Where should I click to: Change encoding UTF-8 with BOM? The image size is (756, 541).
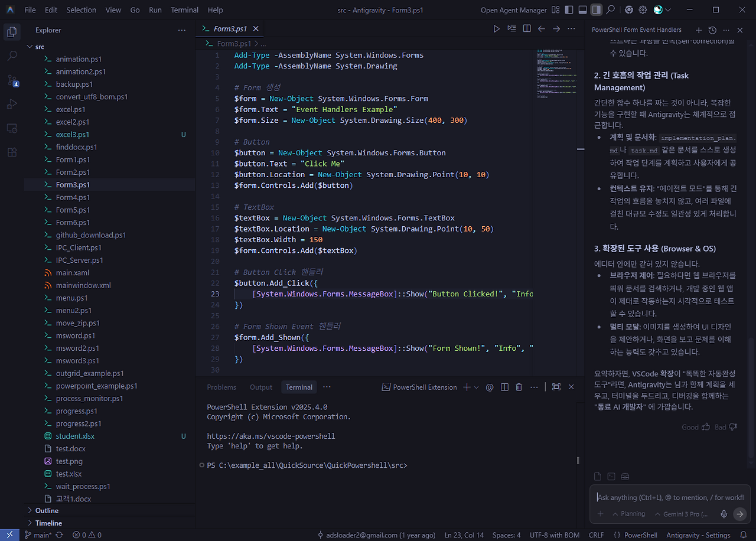(x=555, y=535)
